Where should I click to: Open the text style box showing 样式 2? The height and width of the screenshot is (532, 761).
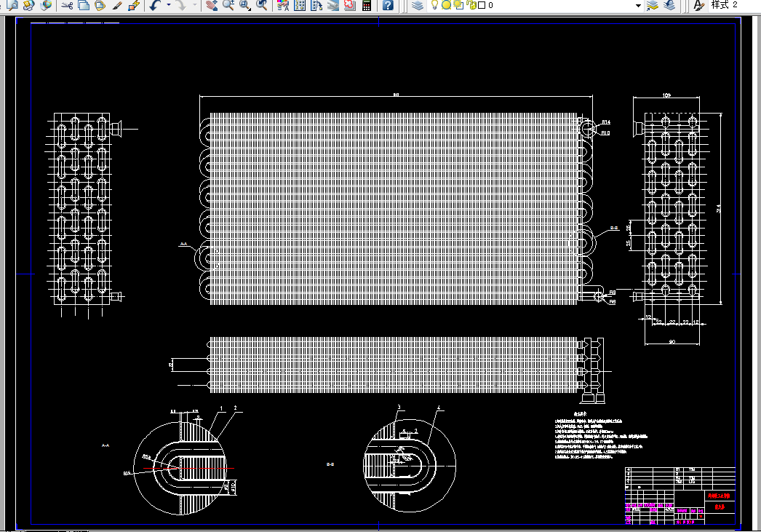[x=734, y=5]
